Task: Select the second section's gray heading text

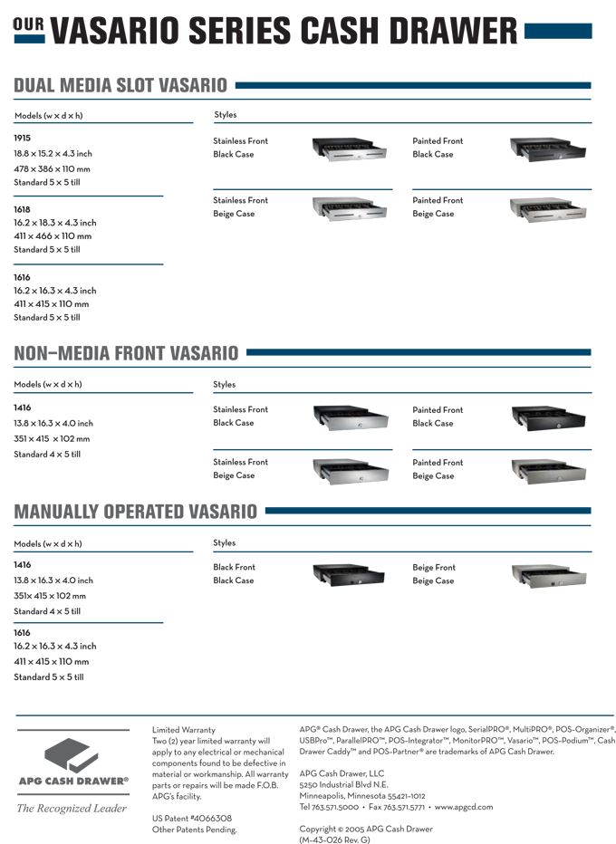Action: [x=128, y=356]
